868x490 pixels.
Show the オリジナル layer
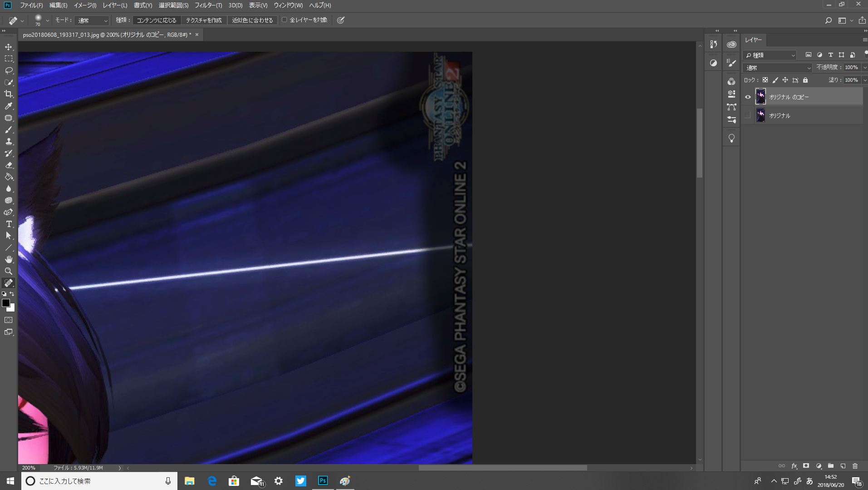pyautogui.click(x=748, y=115)
